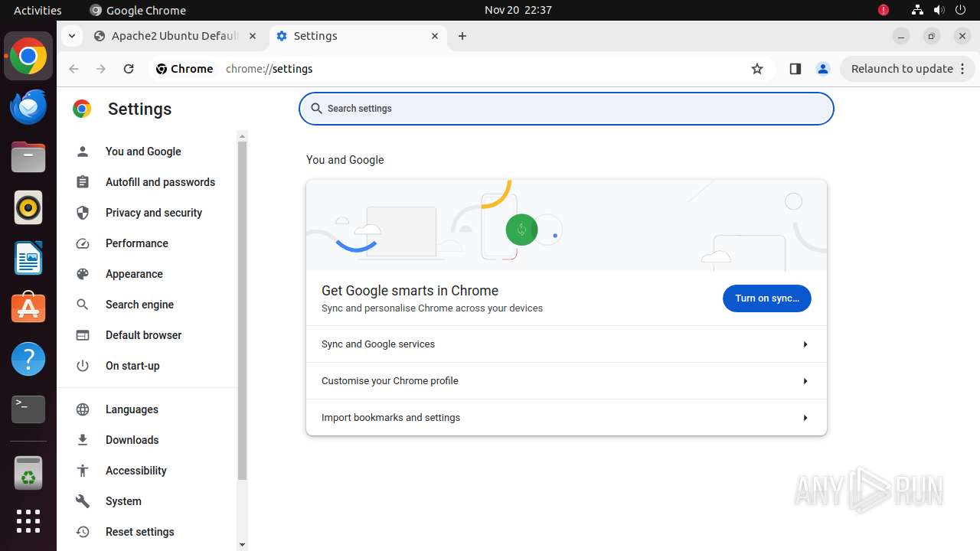The height and width of the screenshot is (551, 980).
Task: Expand Import bookmarks and settings row
Action: coord(567,418)
